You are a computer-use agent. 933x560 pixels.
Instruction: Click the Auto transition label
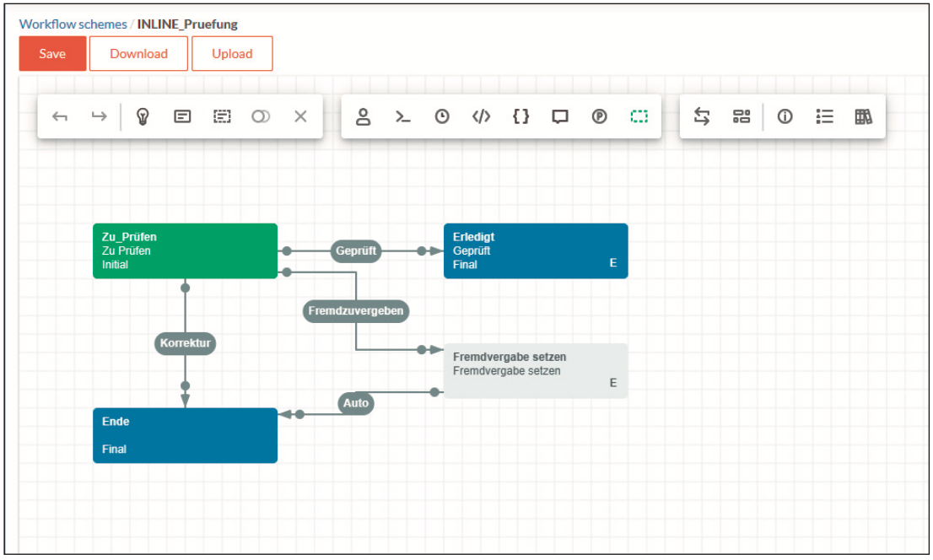pyautogui.click(x=356, y=403)
